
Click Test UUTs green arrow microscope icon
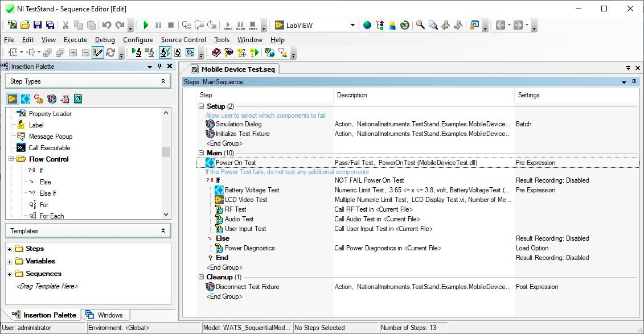click(x=137, y=52)
